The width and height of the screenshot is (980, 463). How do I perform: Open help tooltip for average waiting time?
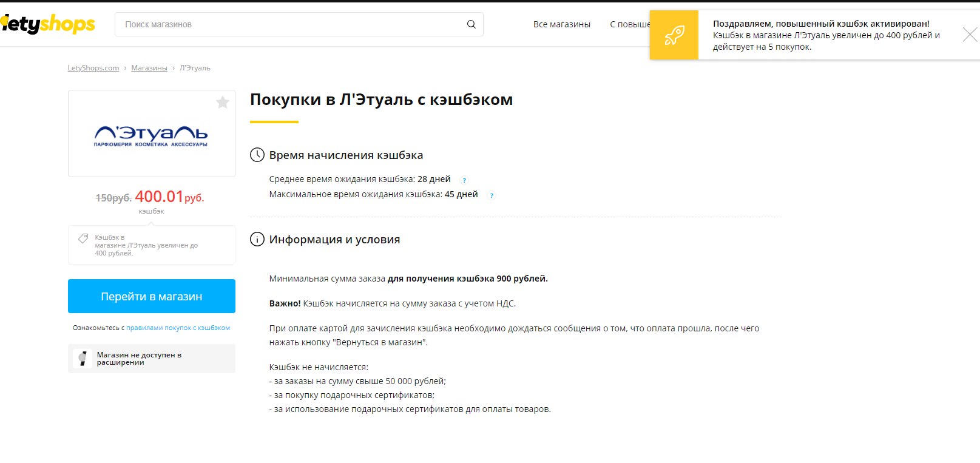pyautogui.click(x=464, y=180)
